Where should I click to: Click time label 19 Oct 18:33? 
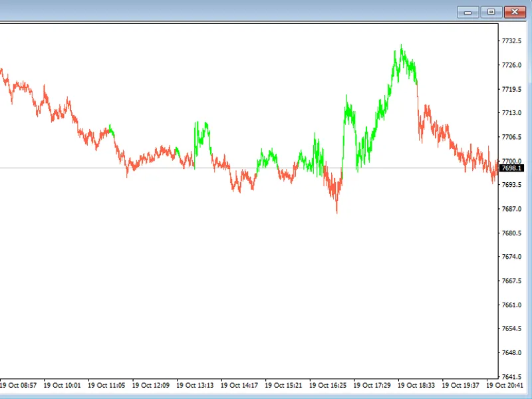416,386
